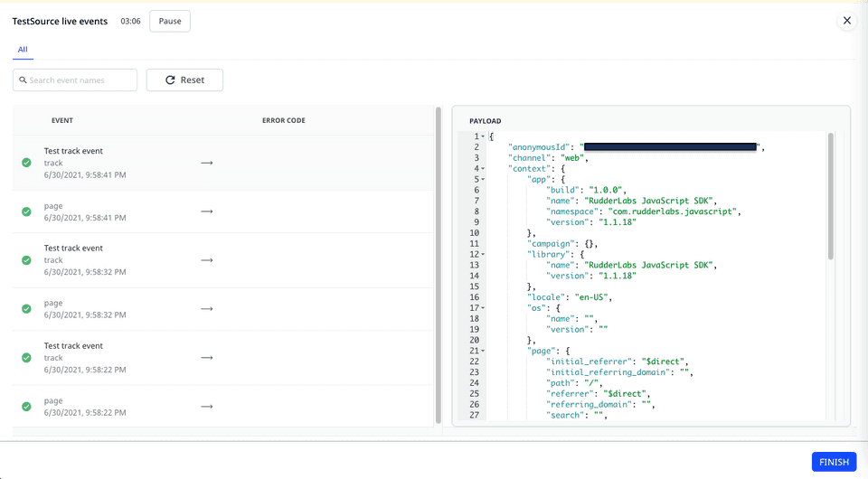Fold the "library" object at line 12
The height and width of the screenshot is (479, 868).
(483, 254)
